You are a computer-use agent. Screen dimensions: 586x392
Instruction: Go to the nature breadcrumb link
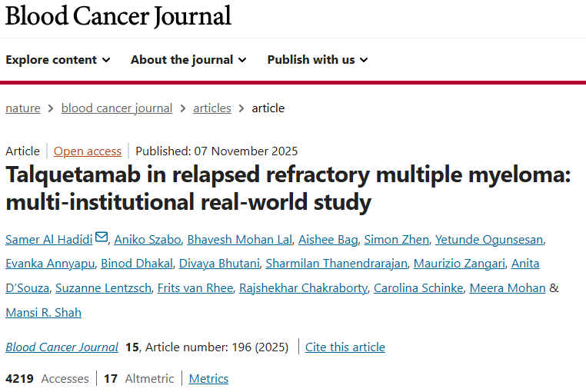23,108
